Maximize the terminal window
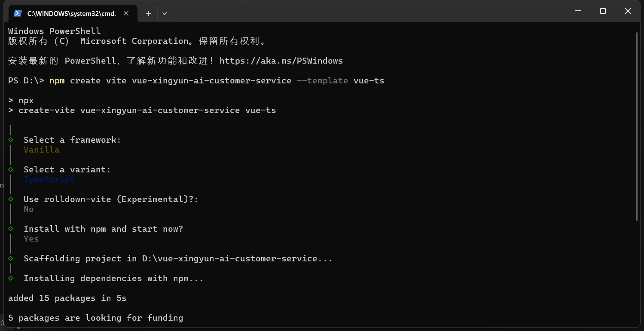This screenshot has width=644, height=331. [603, 11]
